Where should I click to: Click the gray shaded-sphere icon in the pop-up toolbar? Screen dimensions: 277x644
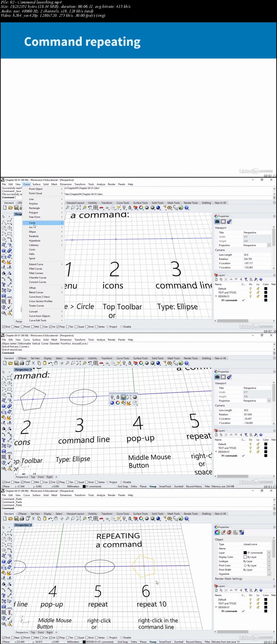click(x=135, y=397)
